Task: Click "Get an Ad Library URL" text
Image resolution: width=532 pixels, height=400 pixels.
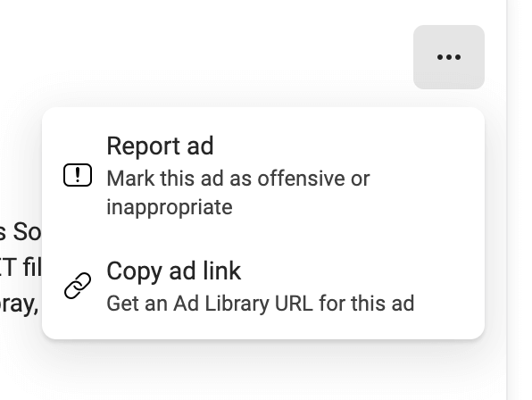Action: tap(210, 304)
